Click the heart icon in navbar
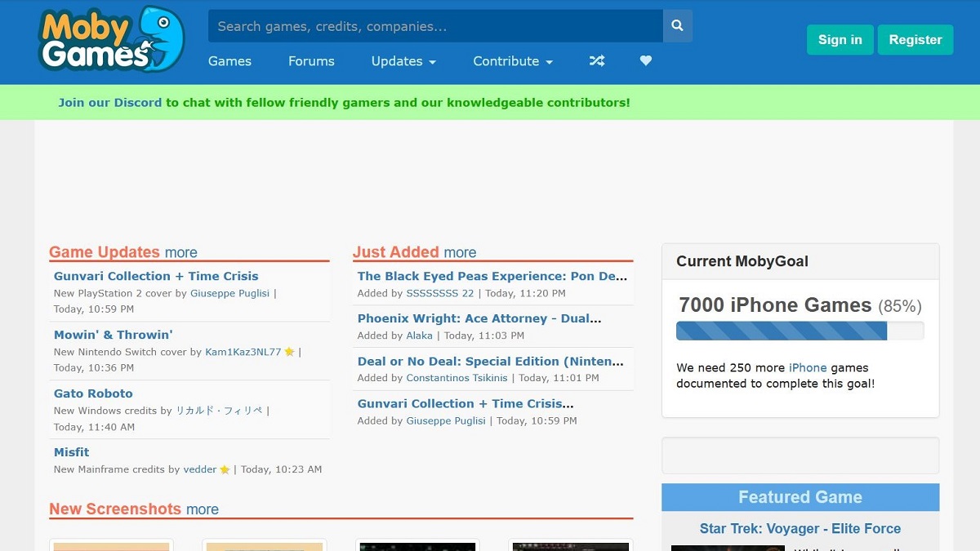980x551 pixels. (x=646, y=61)
